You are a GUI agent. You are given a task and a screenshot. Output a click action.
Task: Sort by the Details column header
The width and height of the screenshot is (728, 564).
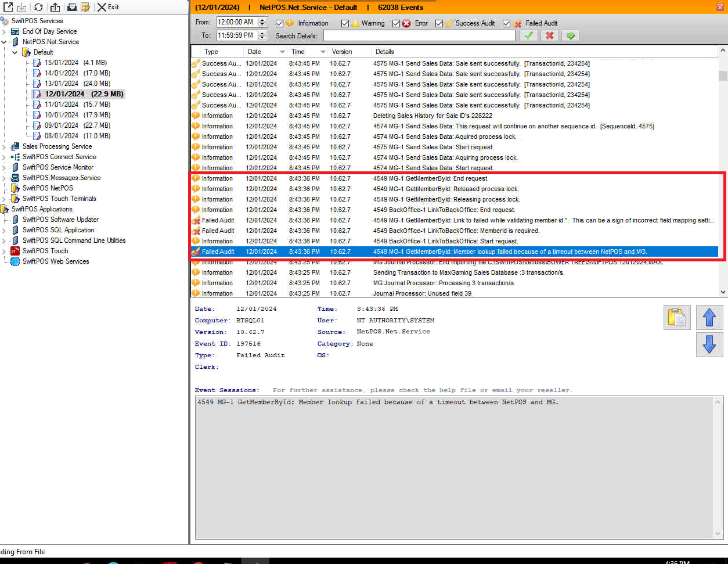point(545,52)
